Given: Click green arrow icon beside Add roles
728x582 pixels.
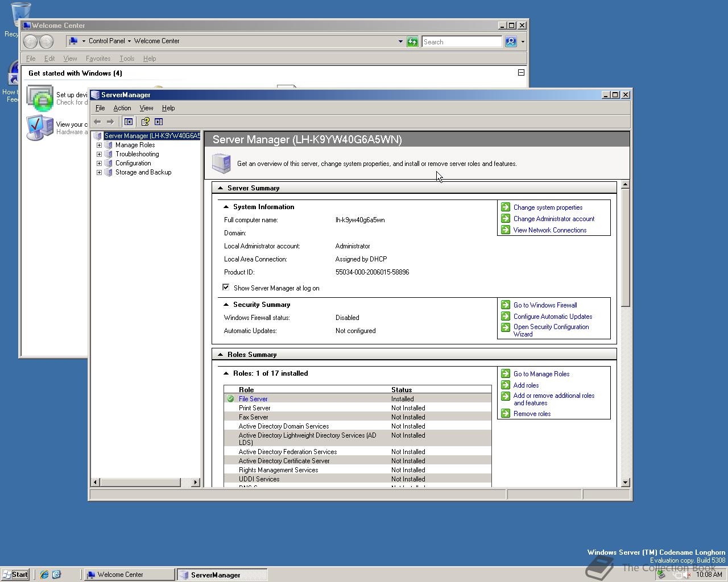Looking at the screenshot, I should tap(506, 385).
